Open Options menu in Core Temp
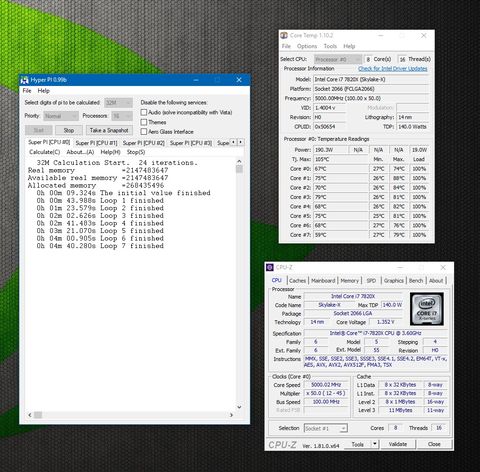This screenshot has height=472, width=480. (x=307, y=46)
